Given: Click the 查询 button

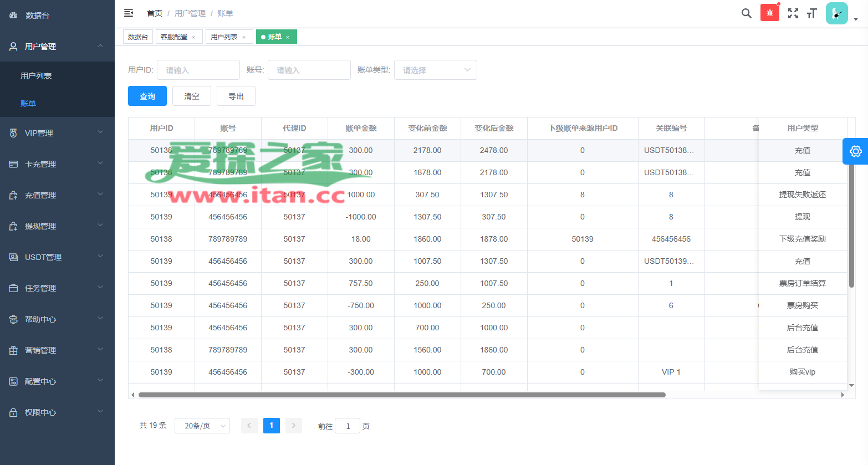Looking at the screenshot, I should point(147,96).
